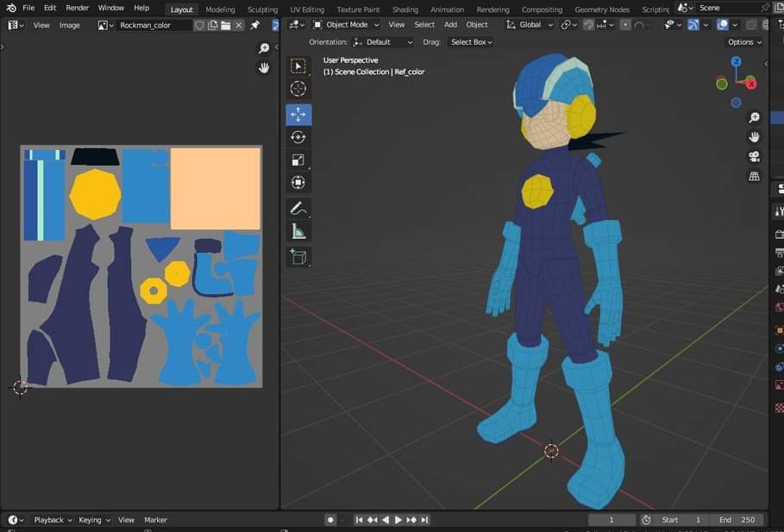The height and width of the screenshot is (532, 784).
Task: Open the Select menu in 3D viewport
Action: coord(424,24)
